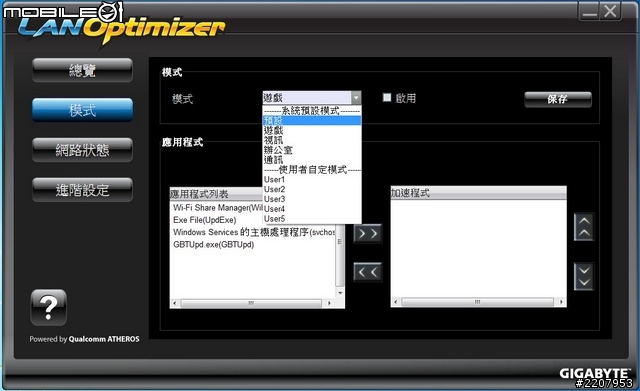This screenshot has width=640, height=391.
Task: Click application list scroll-right arrow
Action: pyautogui.click(x=329, y=303)
